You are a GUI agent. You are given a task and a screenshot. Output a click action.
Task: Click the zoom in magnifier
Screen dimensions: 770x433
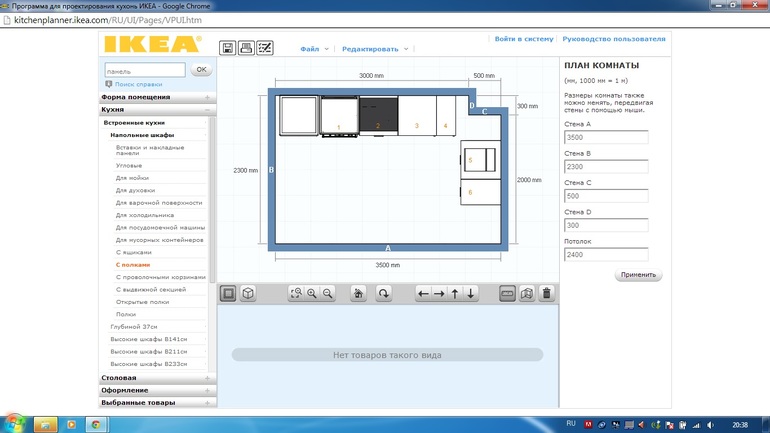point(311,294)
